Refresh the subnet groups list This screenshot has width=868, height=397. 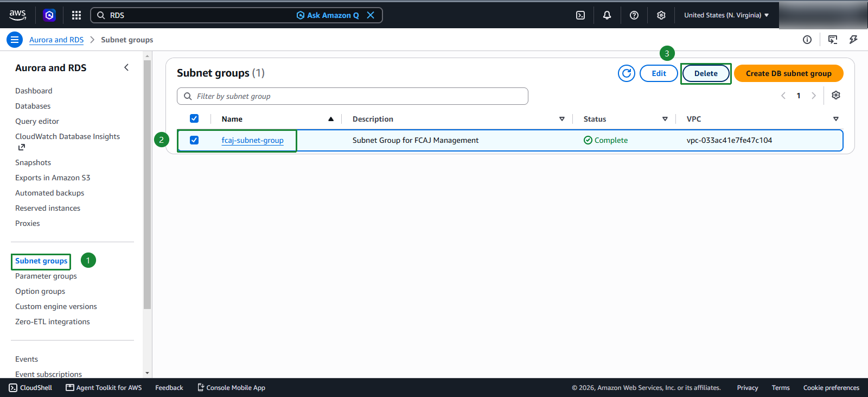pos(627,73)
